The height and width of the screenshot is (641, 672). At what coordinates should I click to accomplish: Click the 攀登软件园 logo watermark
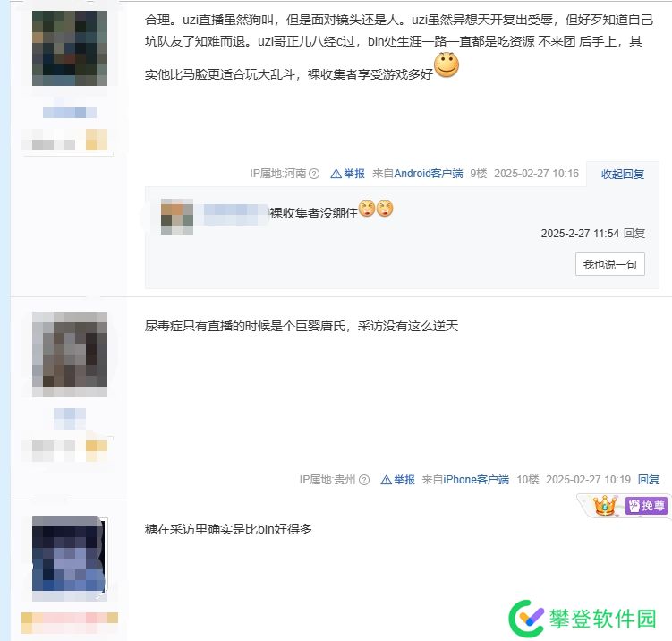[x=583, y=619]
